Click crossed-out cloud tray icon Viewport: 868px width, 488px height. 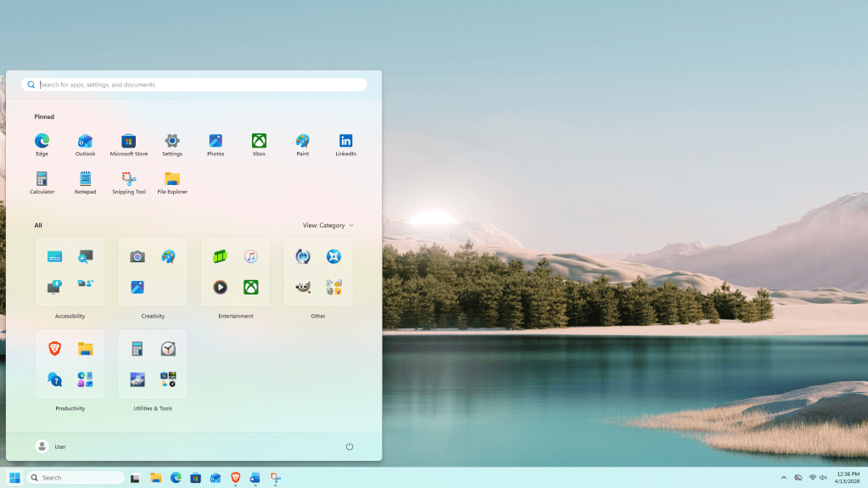pos(798,478)
